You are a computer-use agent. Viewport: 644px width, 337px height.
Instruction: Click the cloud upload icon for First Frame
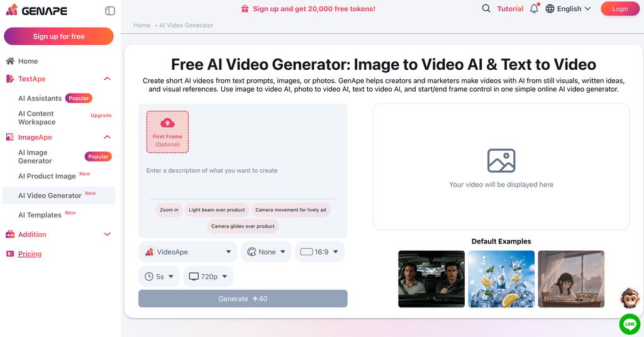click(x=167, y=123)
